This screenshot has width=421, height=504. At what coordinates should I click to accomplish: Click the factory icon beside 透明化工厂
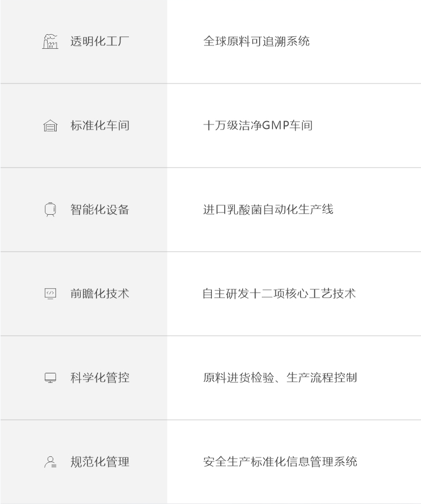(x=50, y=41)
